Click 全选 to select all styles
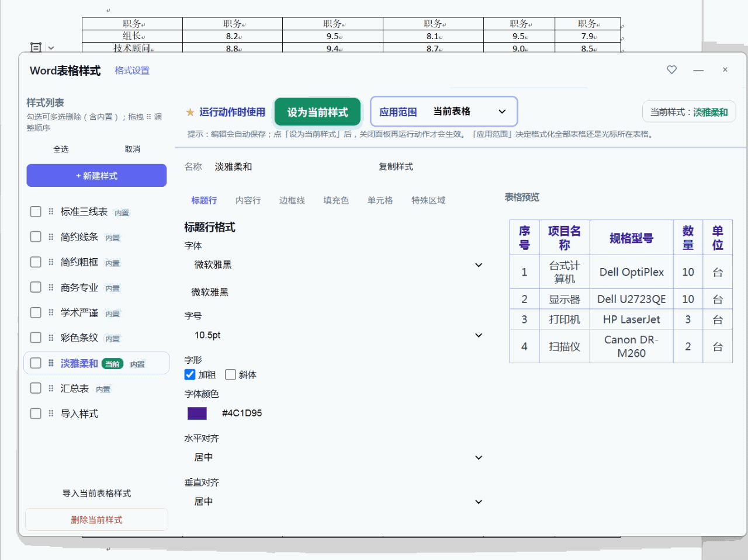 (x=61, y=149)
